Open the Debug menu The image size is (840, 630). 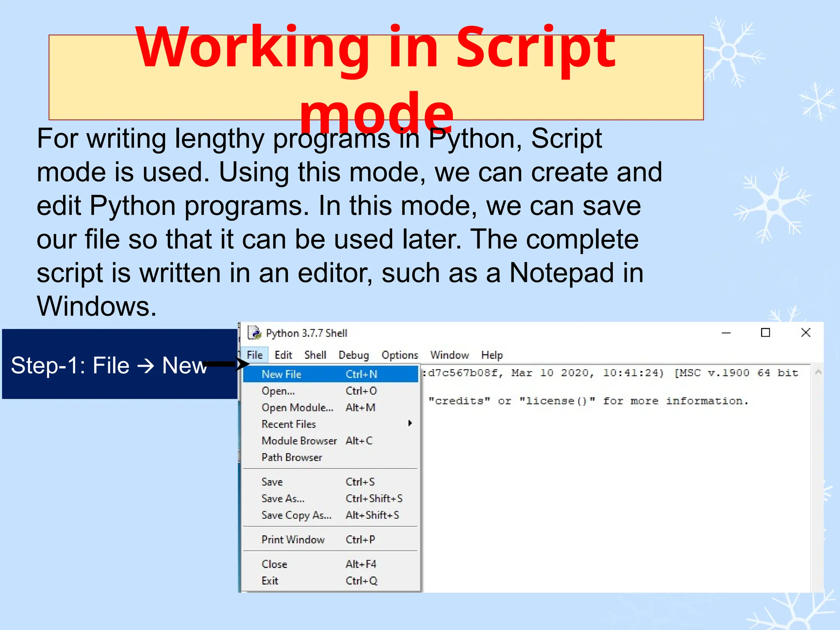click(x=354, y=355)
